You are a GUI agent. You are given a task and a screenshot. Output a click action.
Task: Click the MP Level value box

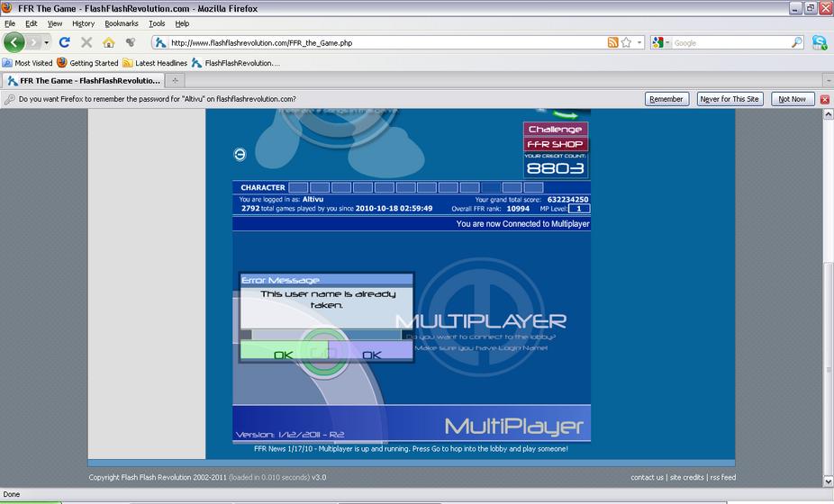tap(579, 209)
